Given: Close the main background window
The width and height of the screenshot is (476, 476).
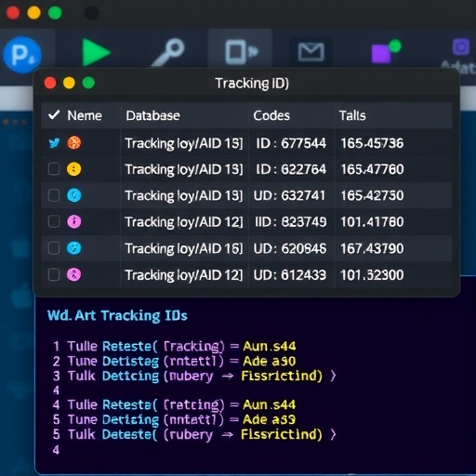Looking at the screenshot, I should 13,13.
